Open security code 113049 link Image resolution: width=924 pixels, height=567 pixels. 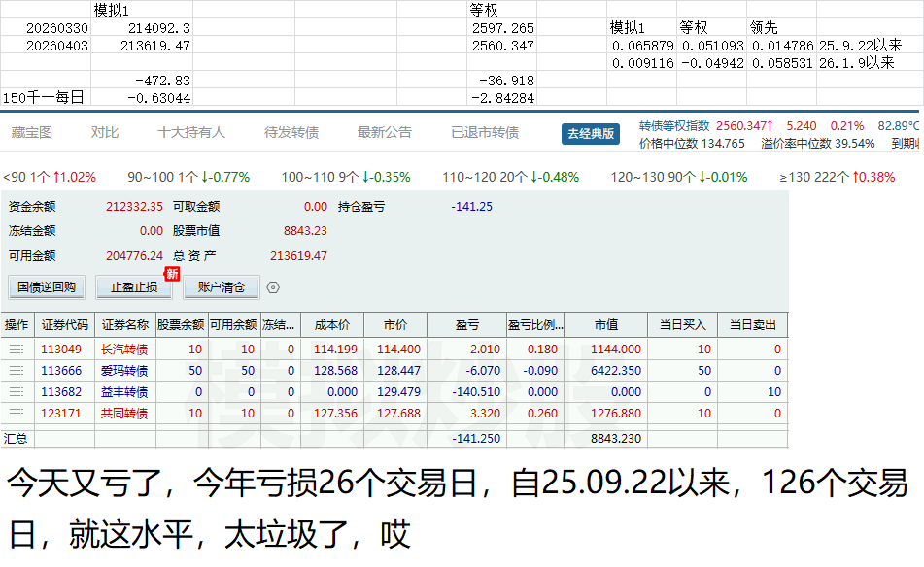[61, 350]
